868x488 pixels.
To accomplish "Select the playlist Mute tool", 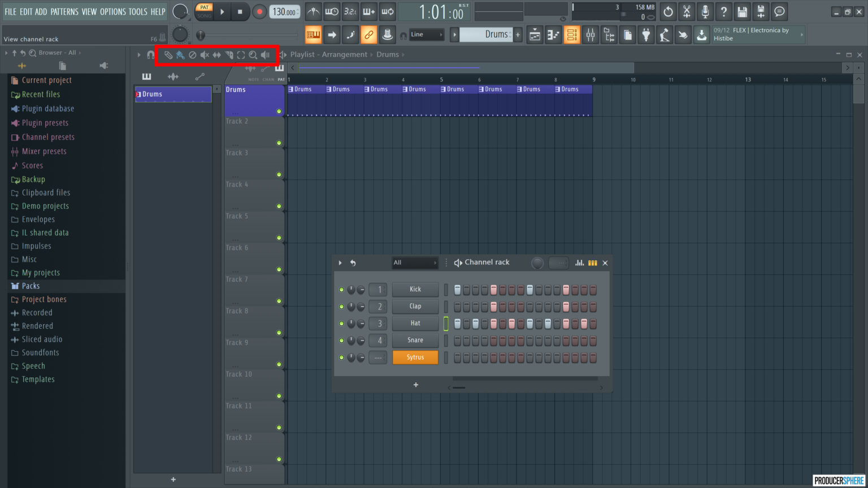I will [x=205, y=55].
